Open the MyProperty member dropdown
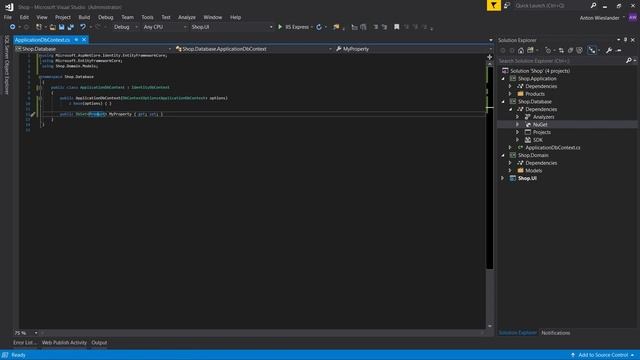640x360 pixels. 413,49
